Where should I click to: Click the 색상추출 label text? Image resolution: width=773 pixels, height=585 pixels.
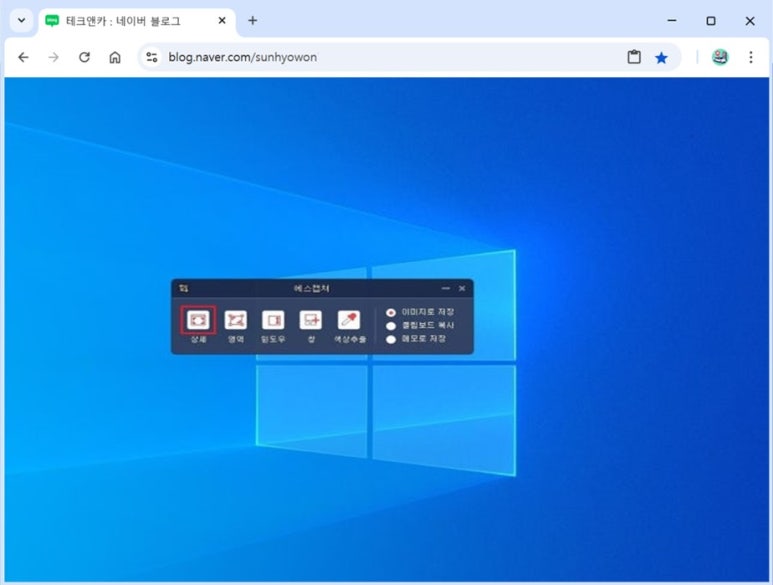coord(350,339)
